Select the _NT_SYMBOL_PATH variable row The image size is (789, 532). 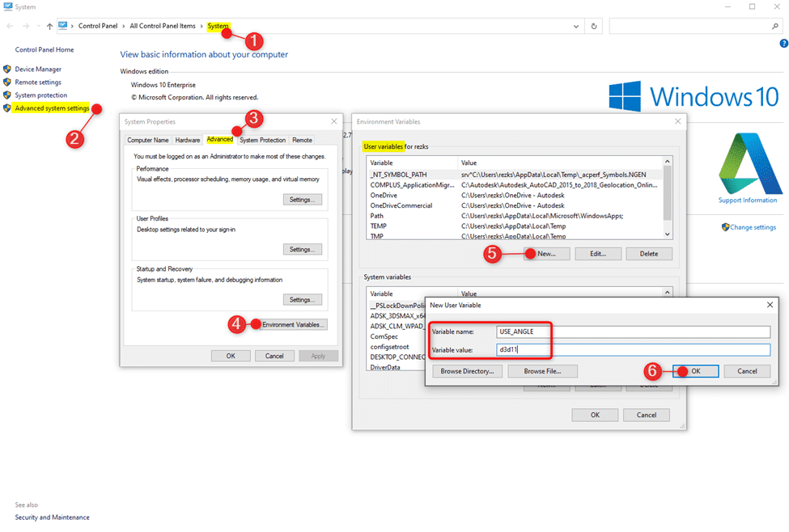[515, 175]
